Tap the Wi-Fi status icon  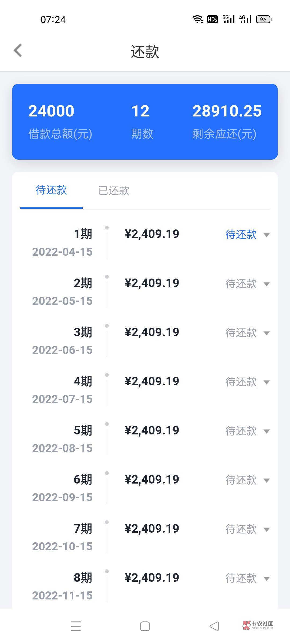click(x=198, y=19)
